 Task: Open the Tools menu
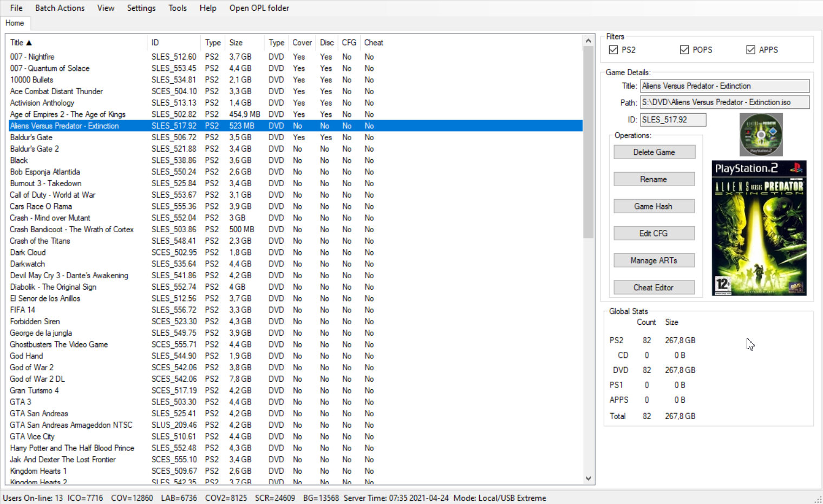click(x=177, y=8)
